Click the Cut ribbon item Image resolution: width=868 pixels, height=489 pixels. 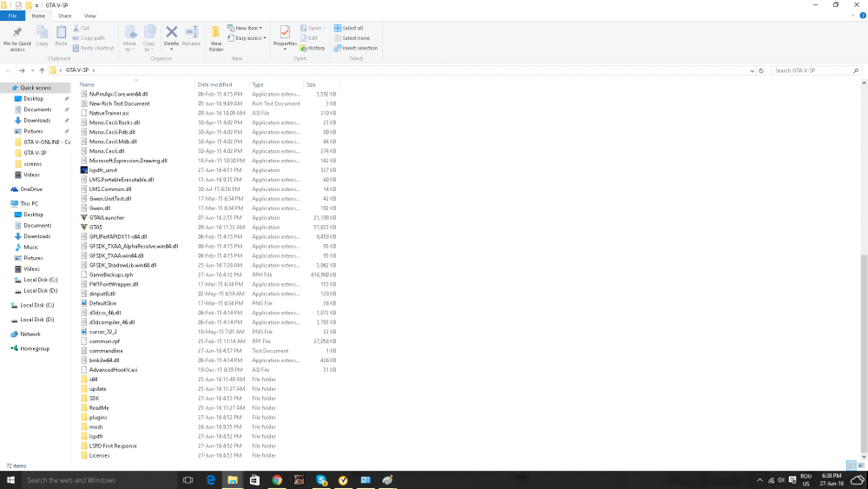point(81,28)
